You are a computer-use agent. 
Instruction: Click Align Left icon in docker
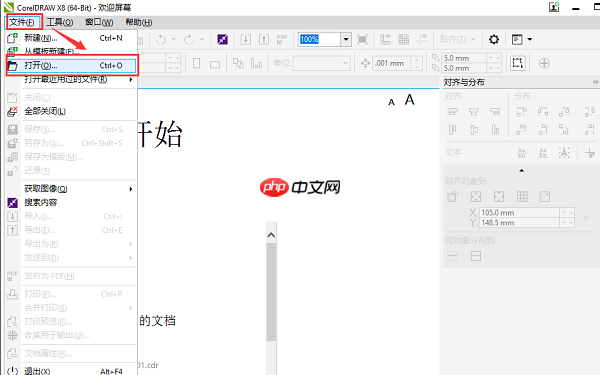(453, 112)
